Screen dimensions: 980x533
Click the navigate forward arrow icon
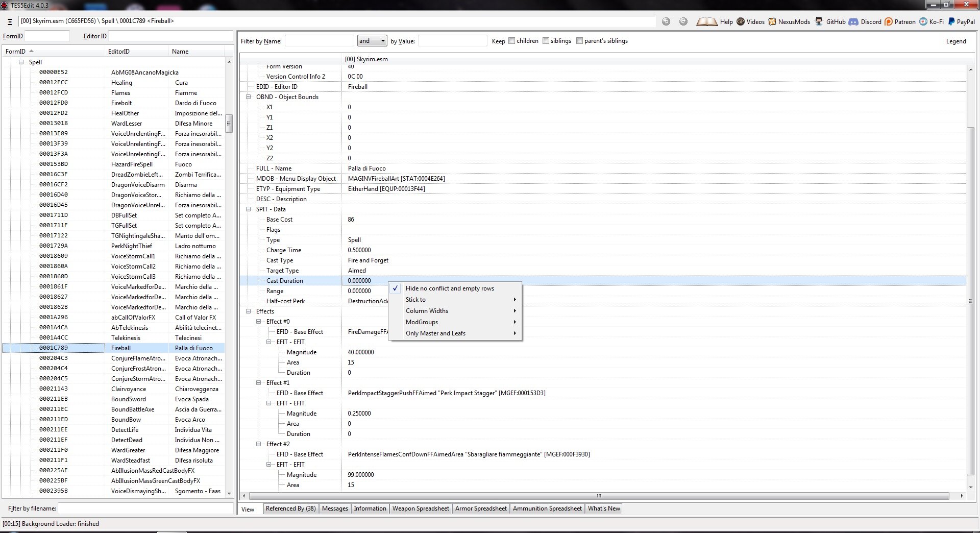tap(683, 21)
